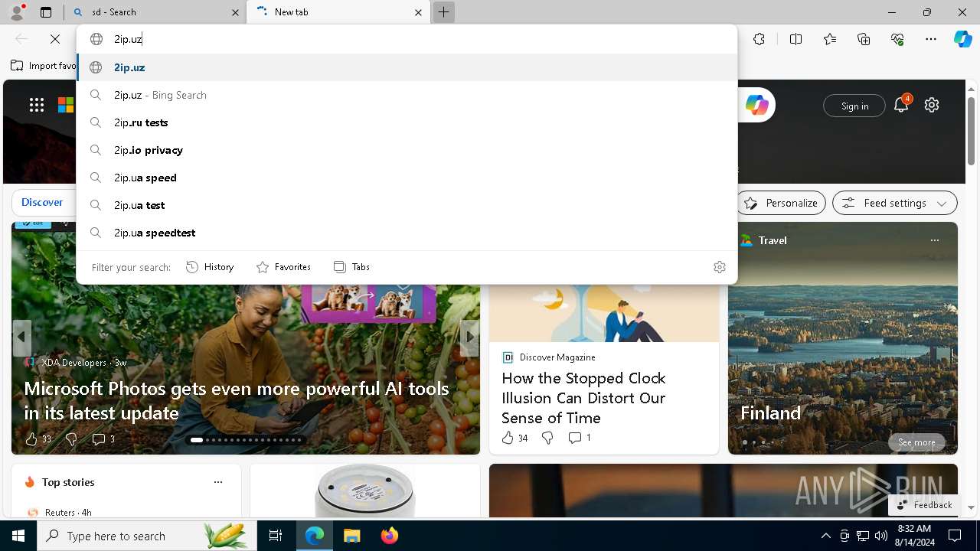Open the Finland travel card
Image resolution: width=980 pixels, height=551 pixels.
point(842,338)
